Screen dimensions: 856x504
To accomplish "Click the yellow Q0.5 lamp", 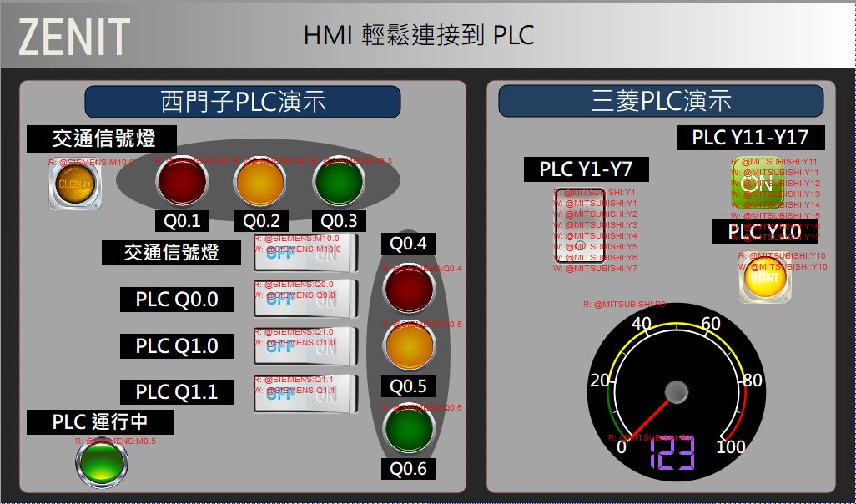I will (408, 344).
